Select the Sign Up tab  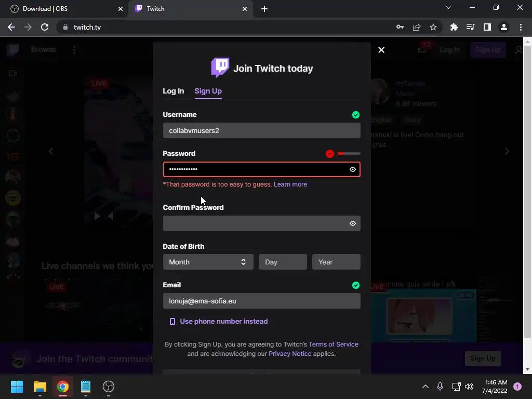point(208,91)
